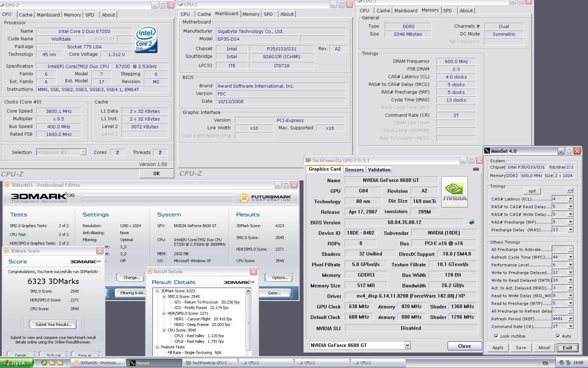Click the GT1 - Return To Proxycon row
Image resolution: width=588 pixels, height=368 pixels.
[207, 302]
